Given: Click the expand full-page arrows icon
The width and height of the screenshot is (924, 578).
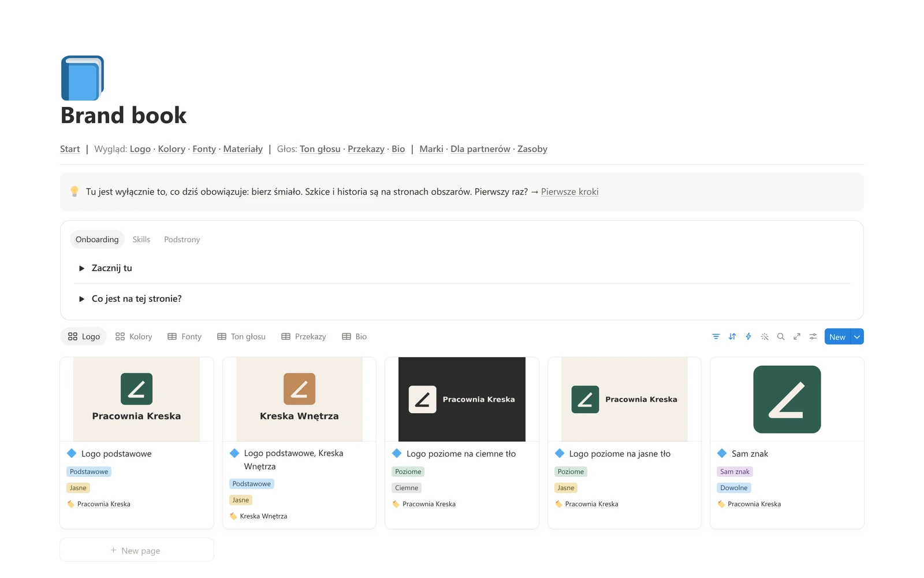Looking at the screenshot, I should (x=797, y=336).
